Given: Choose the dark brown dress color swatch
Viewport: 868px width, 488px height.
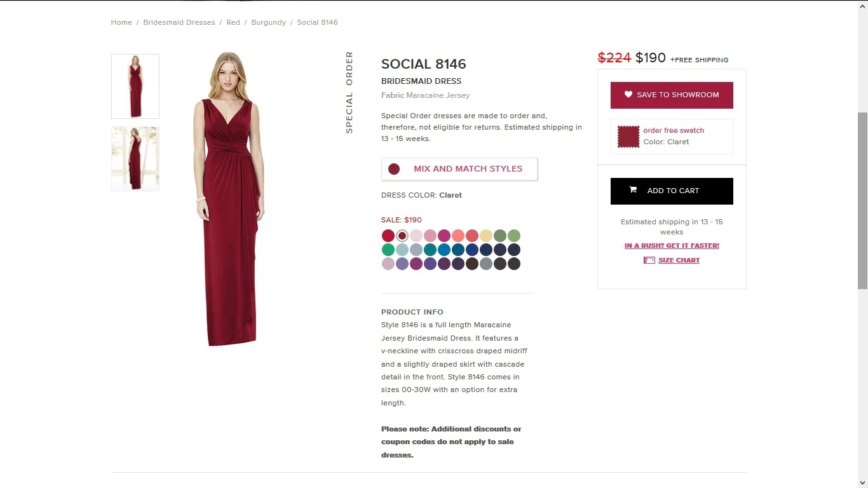Looking at the screenshot, I should click(472, 264).
